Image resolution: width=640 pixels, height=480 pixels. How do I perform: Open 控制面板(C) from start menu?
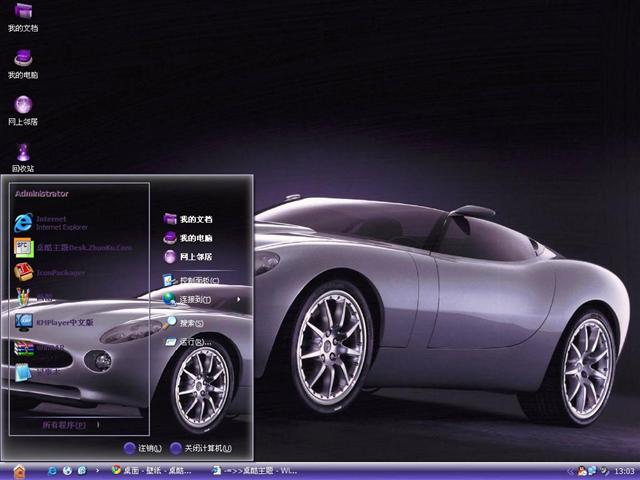tap(198, 280)
